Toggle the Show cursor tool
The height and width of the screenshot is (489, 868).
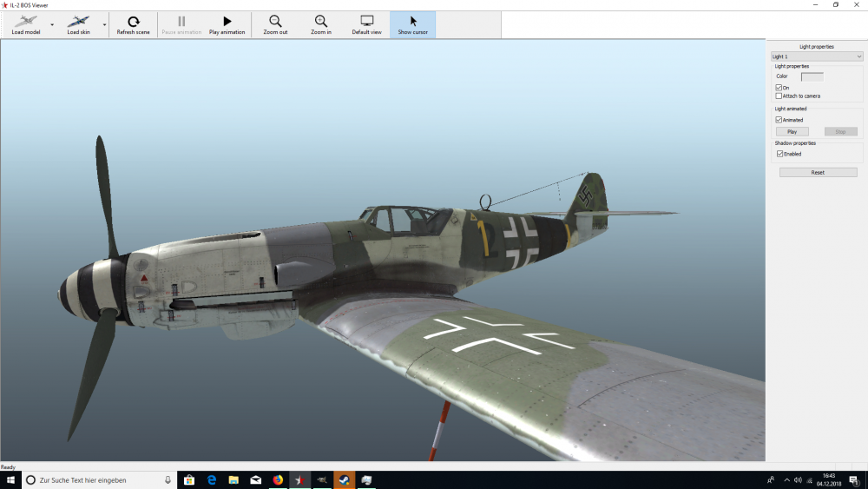[x=412, y=25]
